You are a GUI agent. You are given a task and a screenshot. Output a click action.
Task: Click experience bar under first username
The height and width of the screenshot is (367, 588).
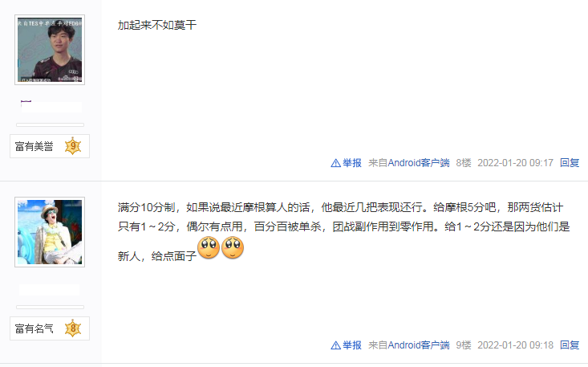coord(50,124)
